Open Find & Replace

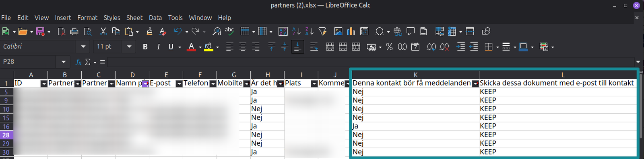(217, 32)
